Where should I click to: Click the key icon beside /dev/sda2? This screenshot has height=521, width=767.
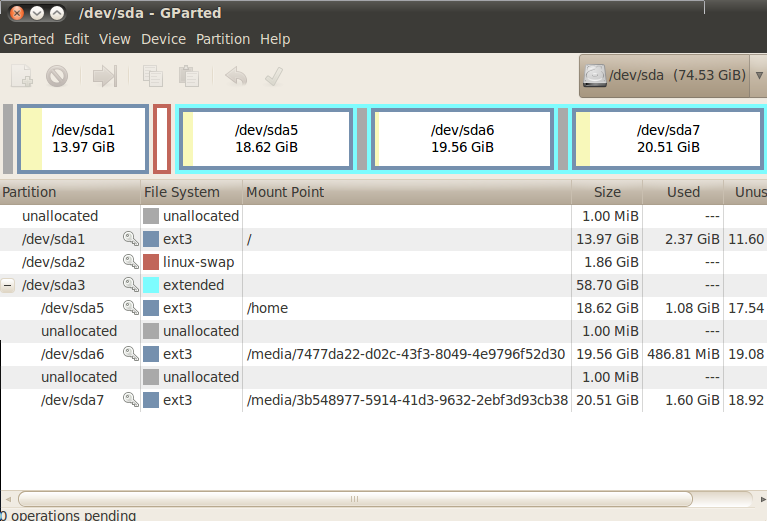pyautogui.click(x=131, y=262)
